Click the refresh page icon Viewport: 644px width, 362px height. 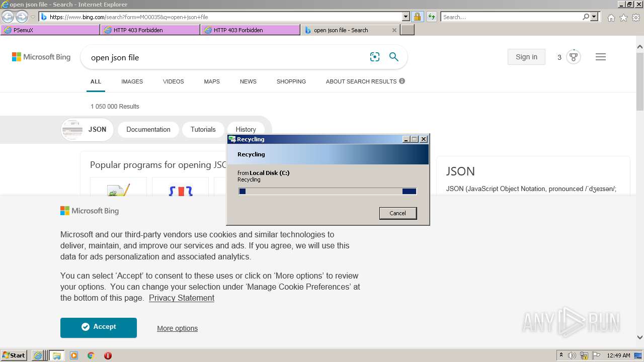431,17
